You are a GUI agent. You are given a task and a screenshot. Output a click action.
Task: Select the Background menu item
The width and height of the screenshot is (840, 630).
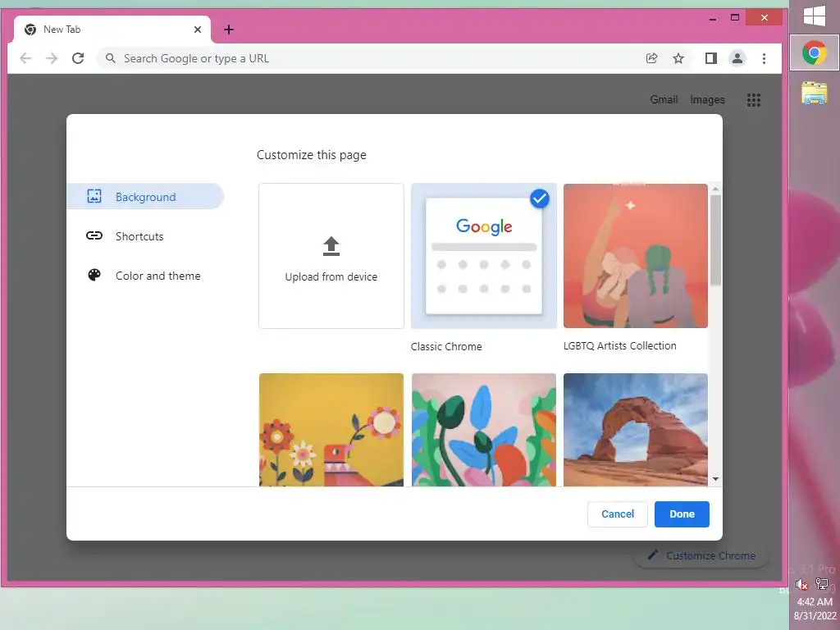click(145, 197)
